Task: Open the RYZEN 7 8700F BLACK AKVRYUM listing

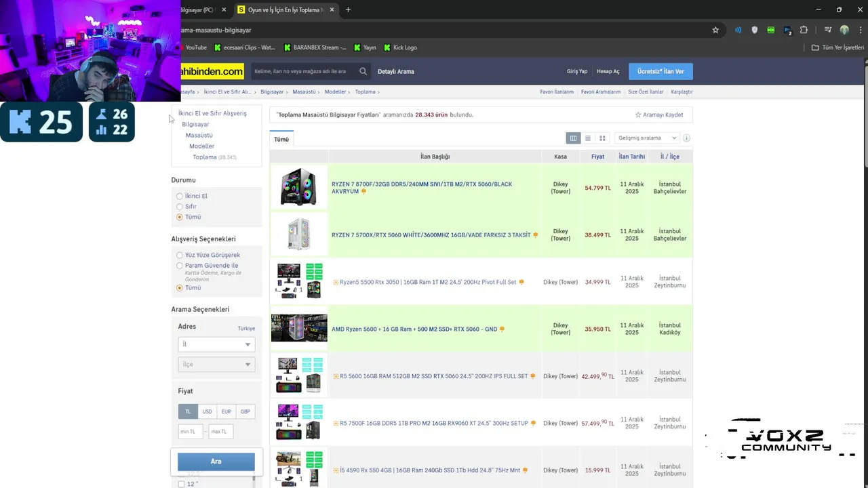Action: 422,188
